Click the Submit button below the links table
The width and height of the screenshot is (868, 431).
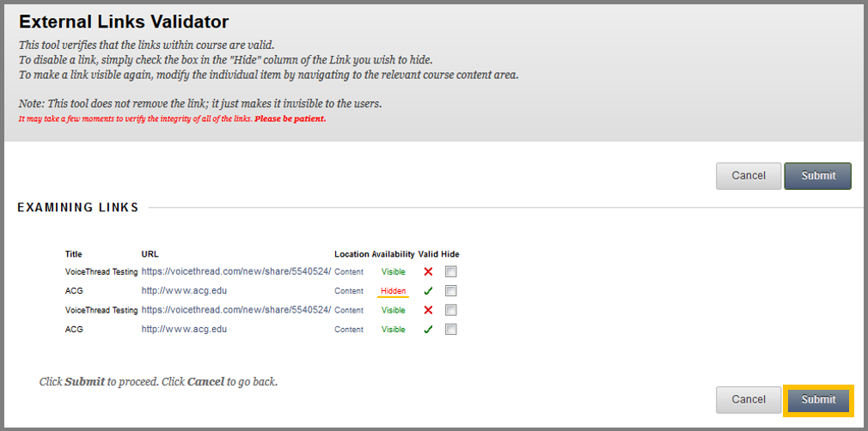click(818, 399)
